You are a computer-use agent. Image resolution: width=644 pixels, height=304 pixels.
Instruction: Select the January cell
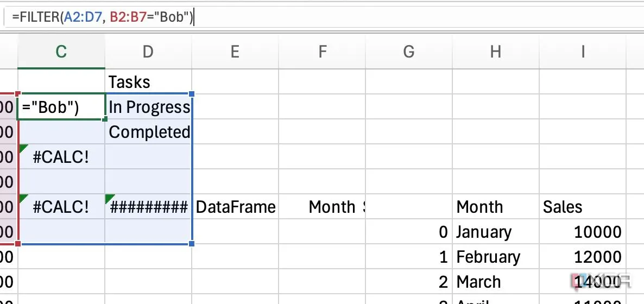(x=496, y=232)
